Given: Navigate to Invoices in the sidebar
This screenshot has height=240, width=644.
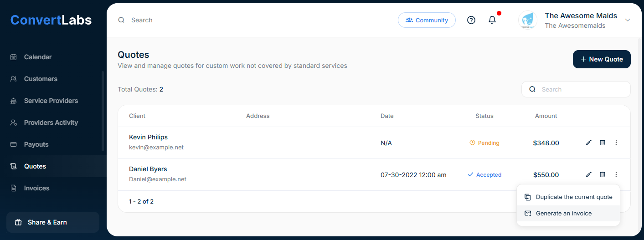Looking at the screenshot, I should click(36, 188).
